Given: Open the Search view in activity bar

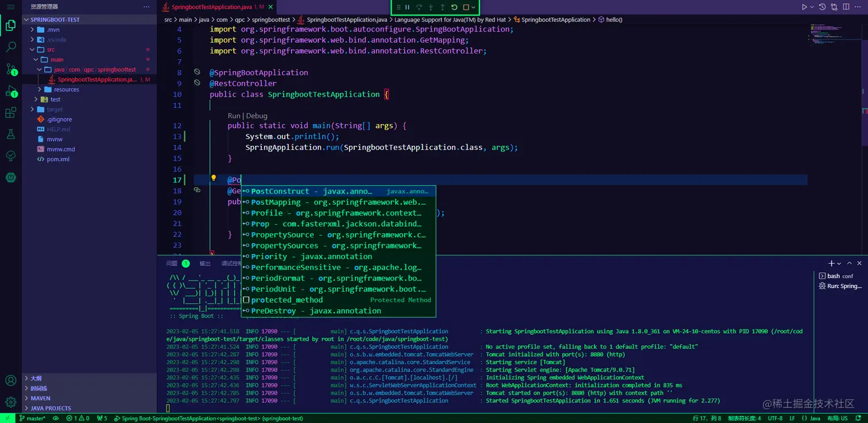Looking at the screenshot, I should click(x=10, y=47).
